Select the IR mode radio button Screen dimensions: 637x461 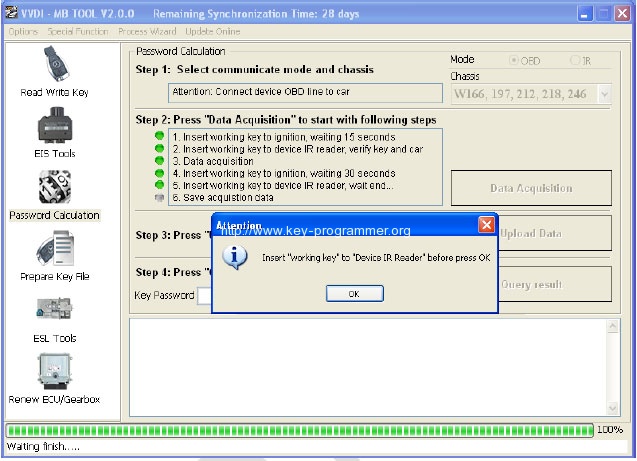coord(575,61)
